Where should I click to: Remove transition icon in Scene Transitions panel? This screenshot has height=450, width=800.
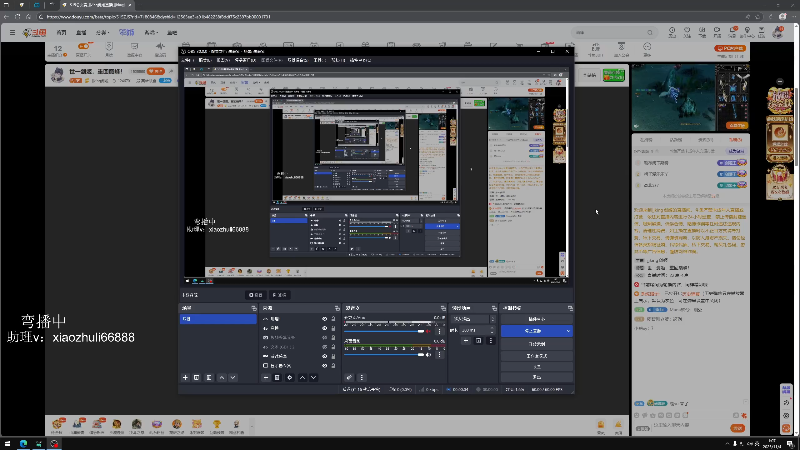[478, 340]
